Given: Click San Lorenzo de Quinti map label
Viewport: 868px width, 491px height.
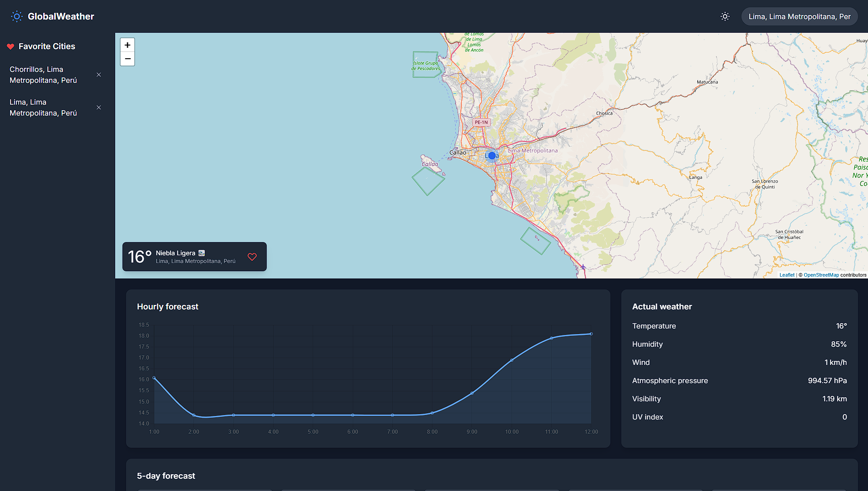Looking at the screenshot, I should [x=765, y=184].
